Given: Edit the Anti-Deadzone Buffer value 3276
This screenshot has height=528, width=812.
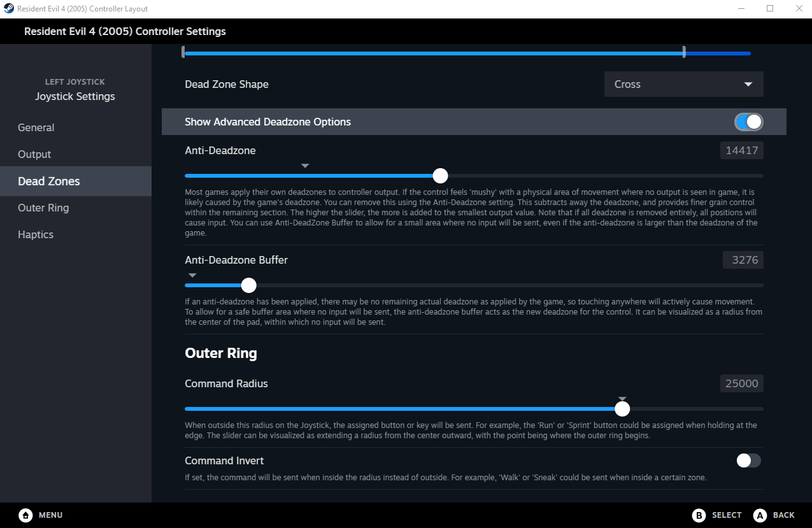Looking at the screenshot, I should click(743, 260).
